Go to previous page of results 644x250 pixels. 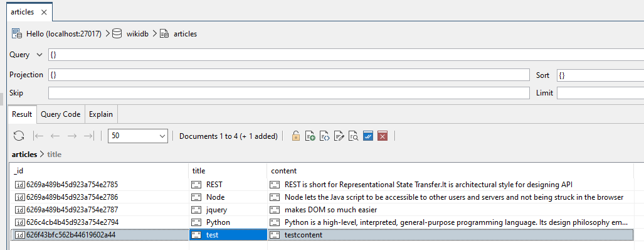point(55,136)
